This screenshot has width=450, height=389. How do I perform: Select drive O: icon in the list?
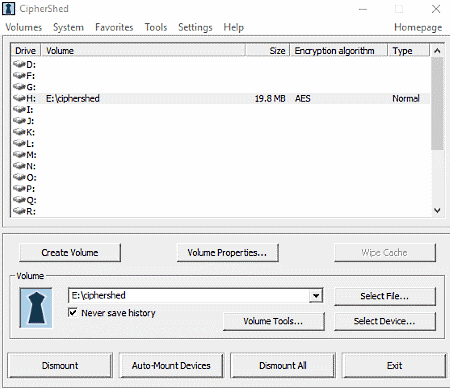point(19,177)
